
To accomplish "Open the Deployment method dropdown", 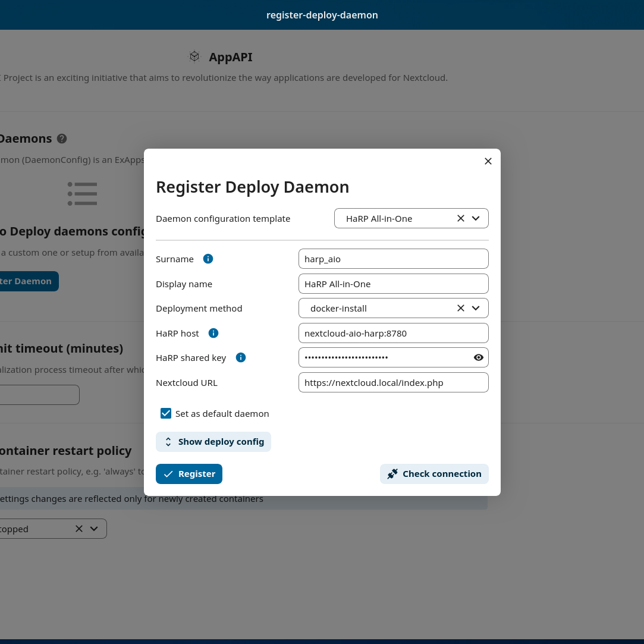I will pyautogui.click(x=476, y=308).
